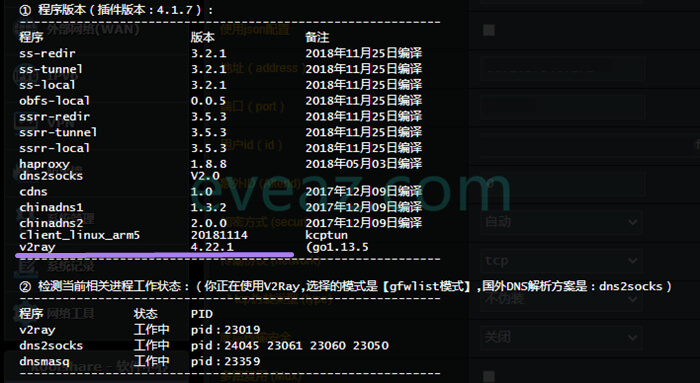Click version 3.2.1 of ss-redir
The image size is (700, 383).
coord(208,53)
